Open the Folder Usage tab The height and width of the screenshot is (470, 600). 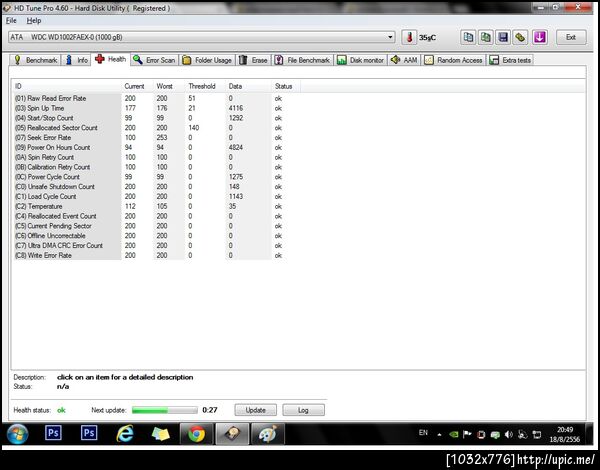click(x=207, y=60)
